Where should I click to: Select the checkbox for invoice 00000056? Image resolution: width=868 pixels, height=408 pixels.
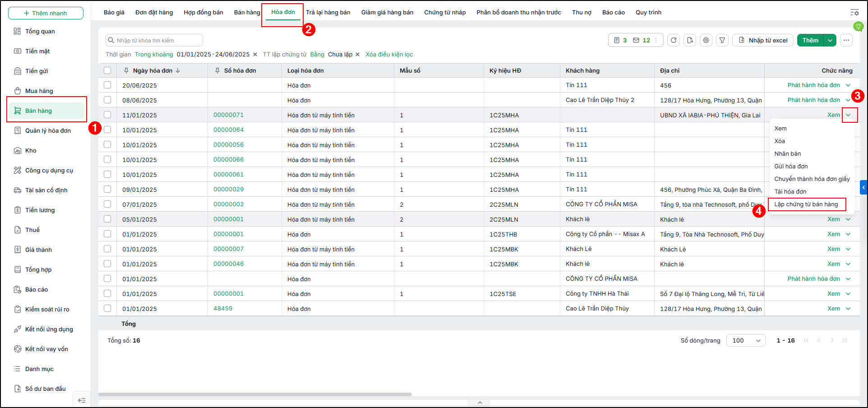(107, 144)
